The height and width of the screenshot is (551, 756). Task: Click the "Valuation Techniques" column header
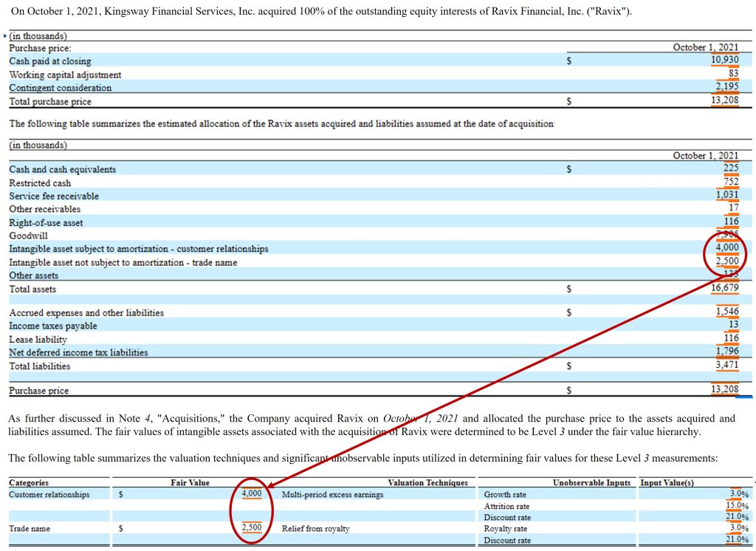pos(427,482)
